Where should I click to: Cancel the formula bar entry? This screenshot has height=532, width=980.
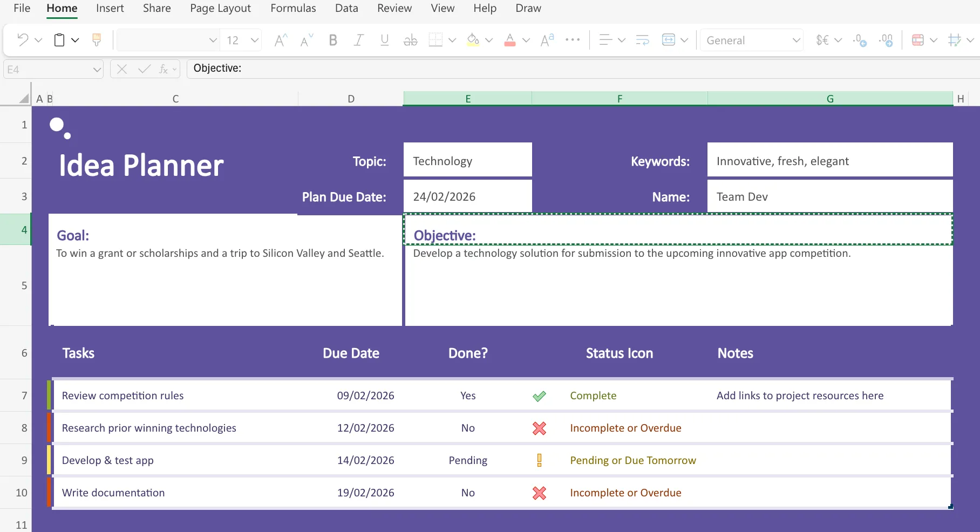point(122,69)
